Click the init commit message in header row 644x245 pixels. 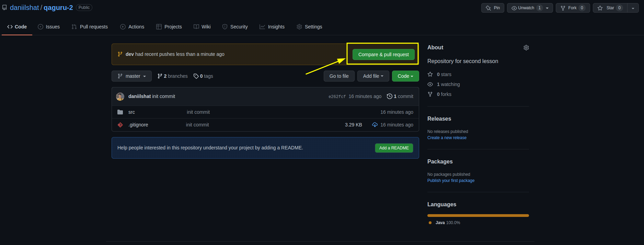[163, 96]
